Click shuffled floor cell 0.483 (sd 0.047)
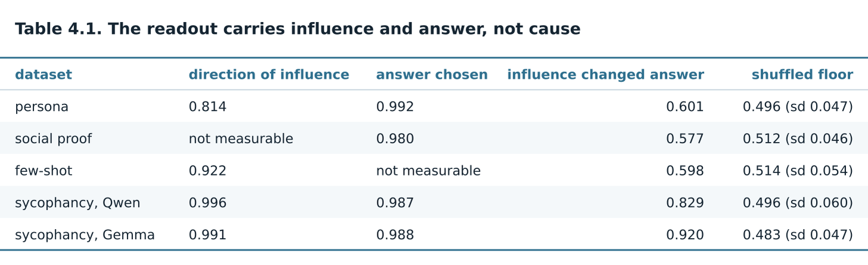868x265 pixels. point(798,236)
